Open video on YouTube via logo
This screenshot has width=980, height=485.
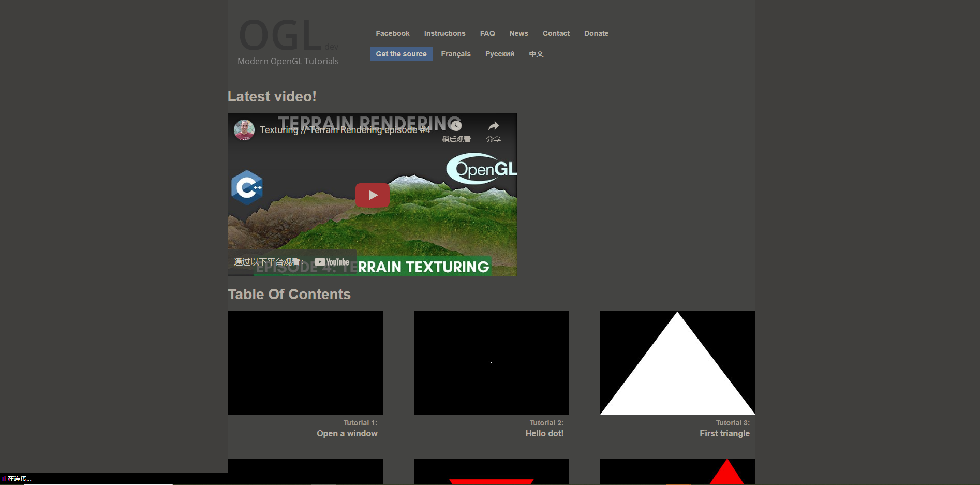coord(332,262)
